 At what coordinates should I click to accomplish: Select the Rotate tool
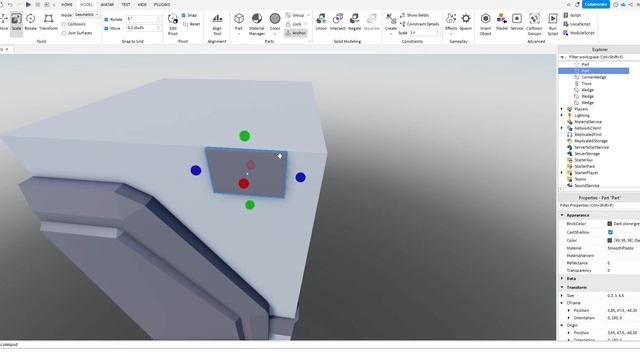(x=31, y=22)
